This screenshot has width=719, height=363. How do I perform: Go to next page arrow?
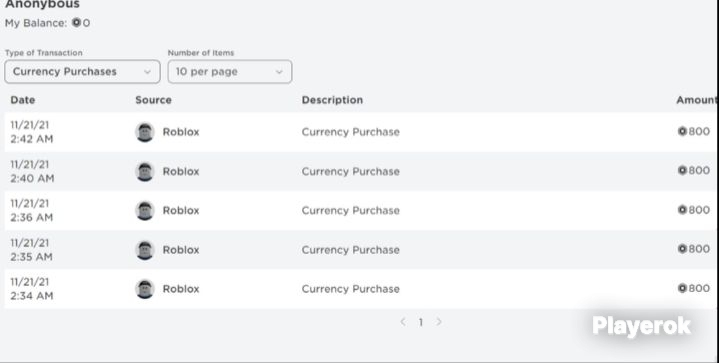pyautogui.click(x=439, y=322)
